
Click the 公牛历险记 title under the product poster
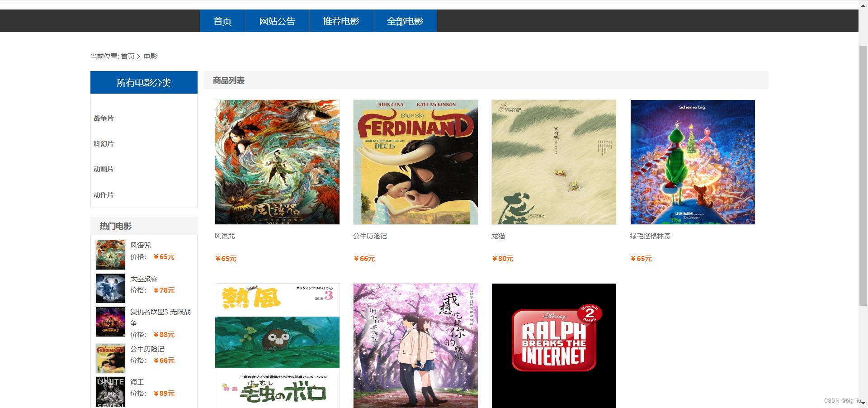pos(370,236)
